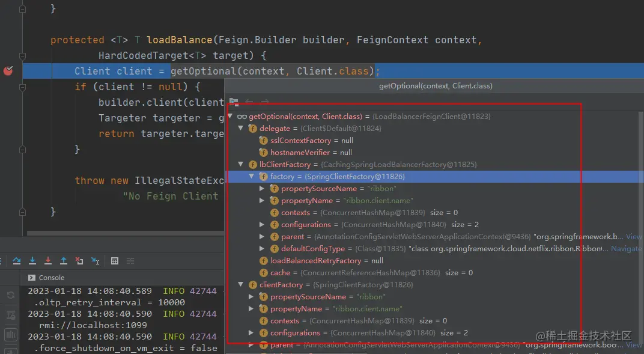Click the Trace Current Stream Chain icon

pyautogui.click(x=130, y=261)
